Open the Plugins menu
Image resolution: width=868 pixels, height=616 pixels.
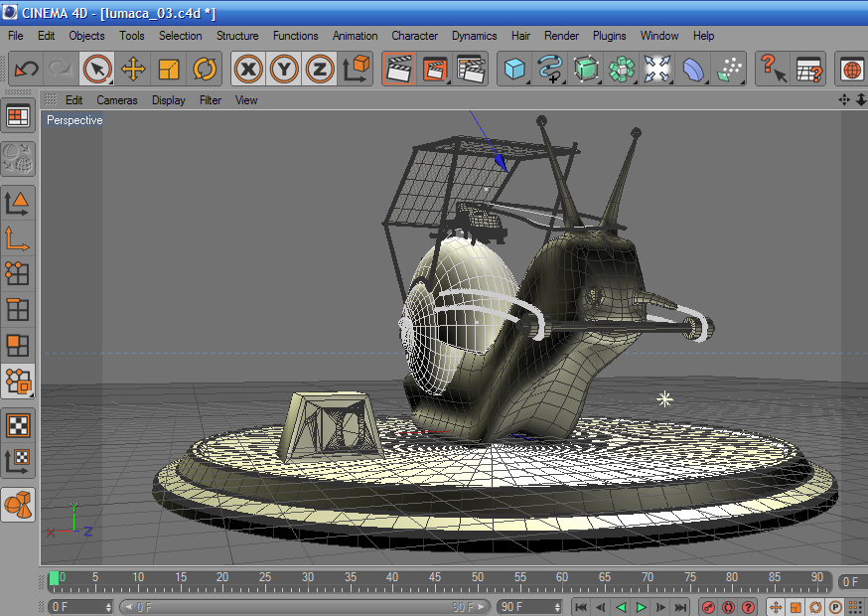[x=609, y=36]
